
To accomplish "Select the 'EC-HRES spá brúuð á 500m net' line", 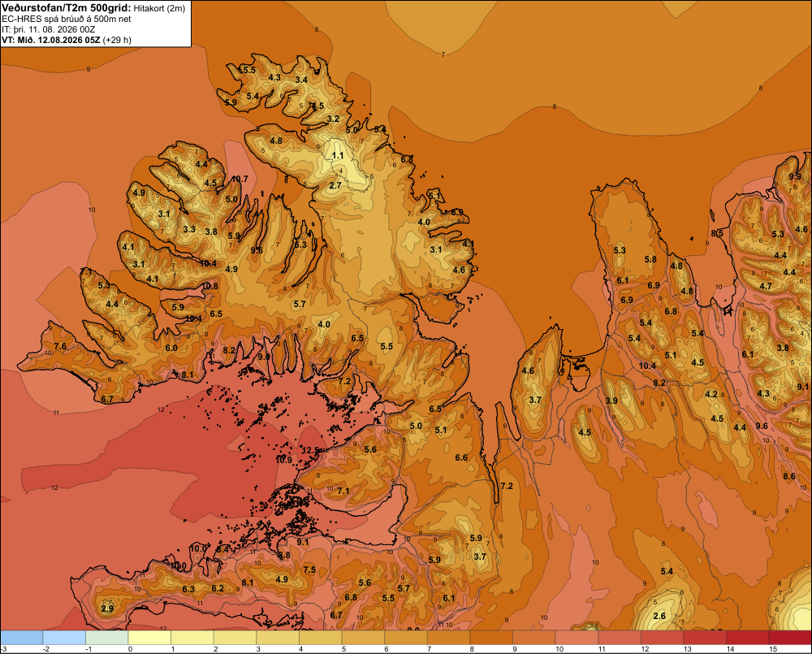I will tap(67, 19).
